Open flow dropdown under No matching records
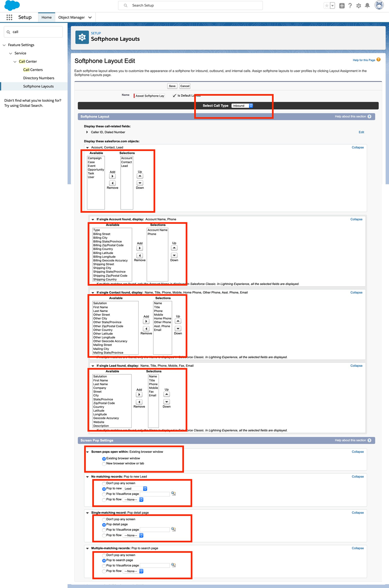389x588 pixels. click(133, 500)
